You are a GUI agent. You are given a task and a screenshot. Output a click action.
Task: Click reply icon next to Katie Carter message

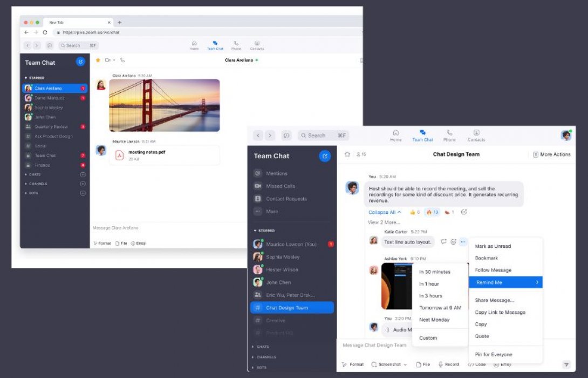[x=443, y=242]
